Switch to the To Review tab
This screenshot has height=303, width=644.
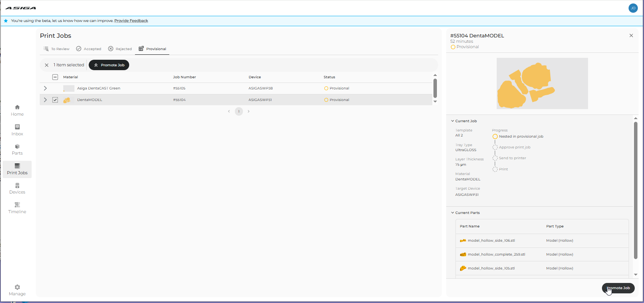click(56, 49)
